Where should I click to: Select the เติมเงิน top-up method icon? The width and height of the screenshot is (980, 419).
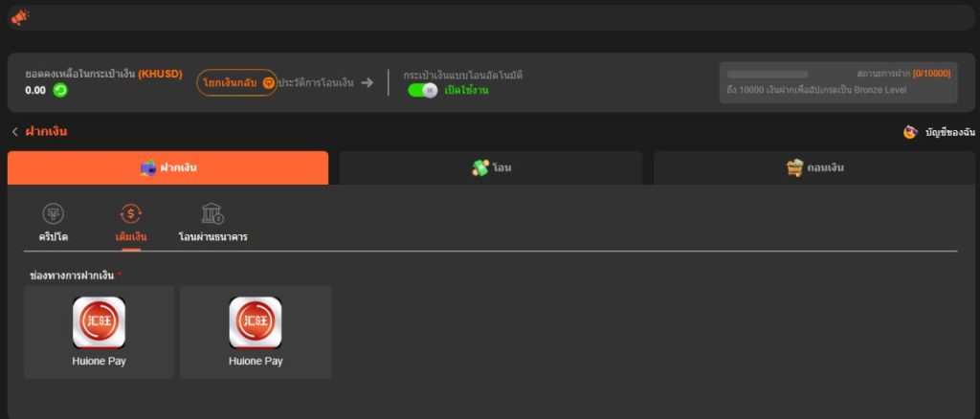click(131, 214)
